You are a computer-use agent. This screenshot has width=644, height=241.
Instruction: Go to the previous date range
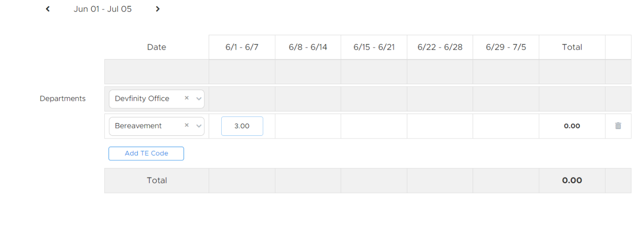click(48, 9)
